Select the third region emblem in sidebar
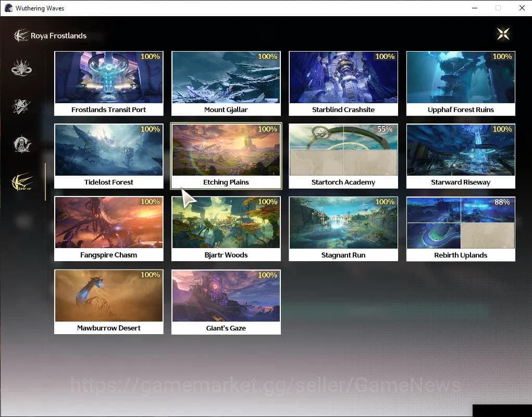The width and height of the screenshot is (532, 417). tap(22, 144)
